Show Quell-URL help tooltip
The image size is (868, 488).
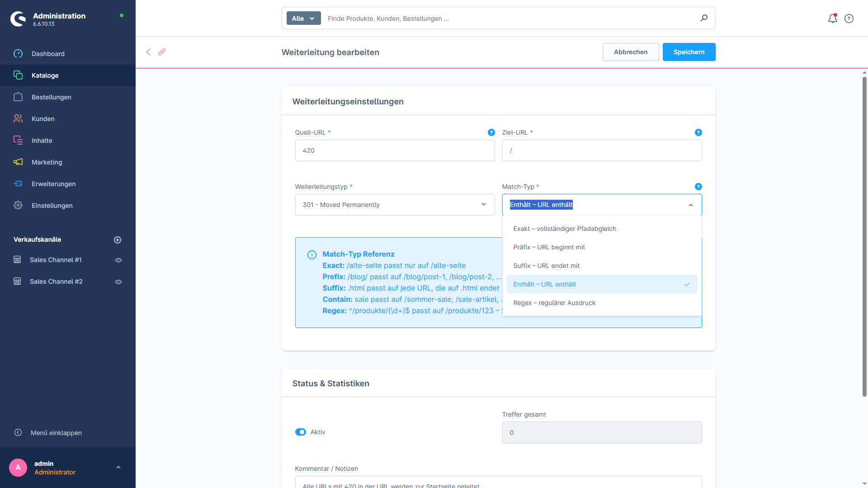click(491, 132)
